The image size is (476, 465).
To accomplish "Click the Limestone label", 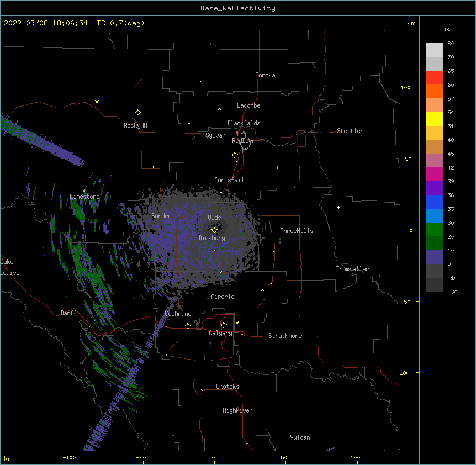I will point(84,197).
